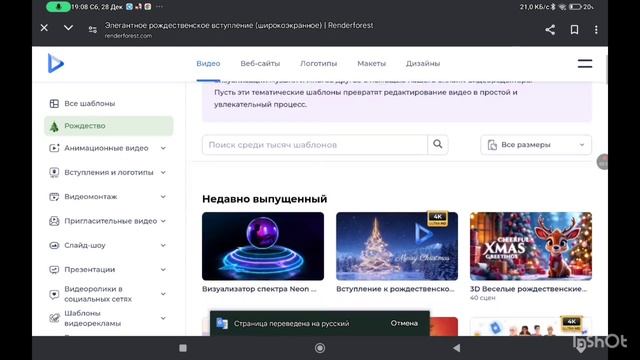Switch to the Веб-сайты tab
This screenshot has width=640, height=360.
pyautogui.click(x=260, y=64)
